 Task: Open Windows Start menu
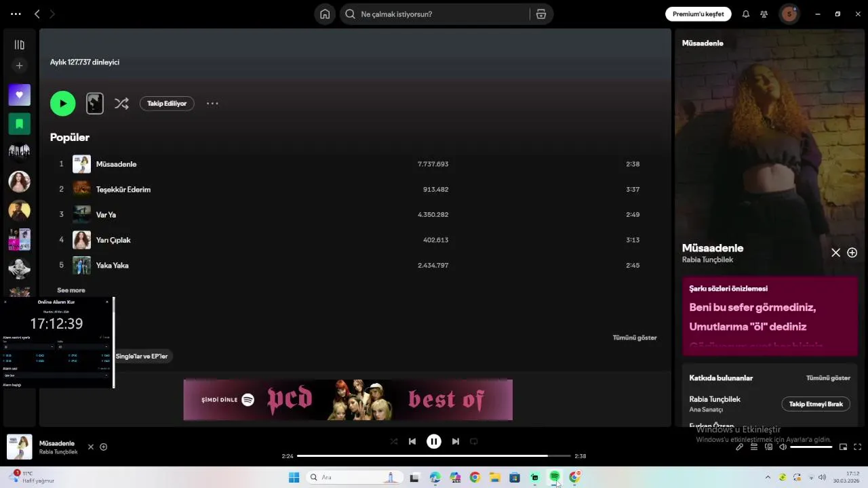[x=294, y=478]
